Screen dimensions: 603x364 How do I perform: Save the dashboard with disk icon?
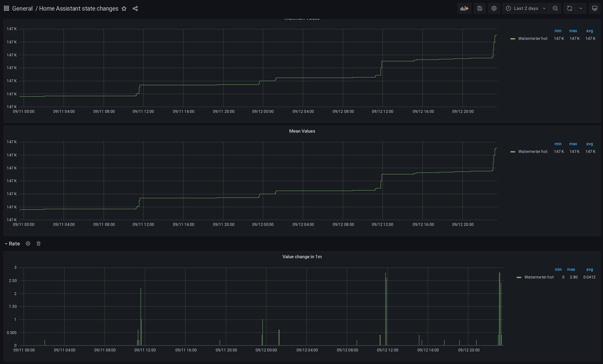[x=479, y=8]
